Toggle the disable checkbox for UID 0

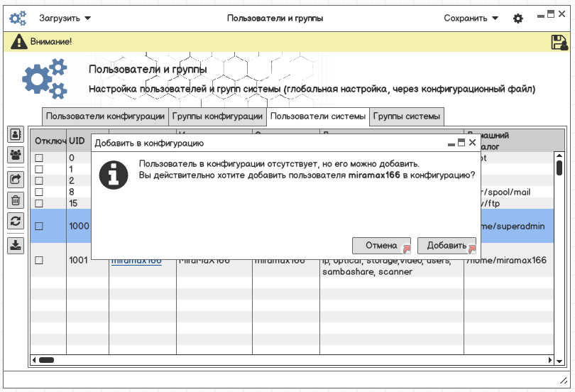[x=40, y=158]
